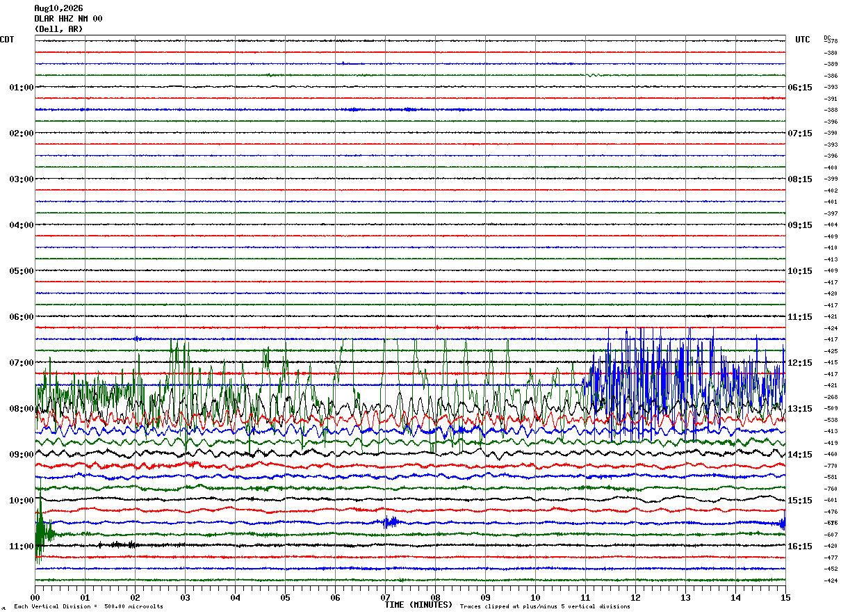Viewport: 841px width, 616px height.
Task: Select minute 15 on the time axis
Action: [785, 597]
